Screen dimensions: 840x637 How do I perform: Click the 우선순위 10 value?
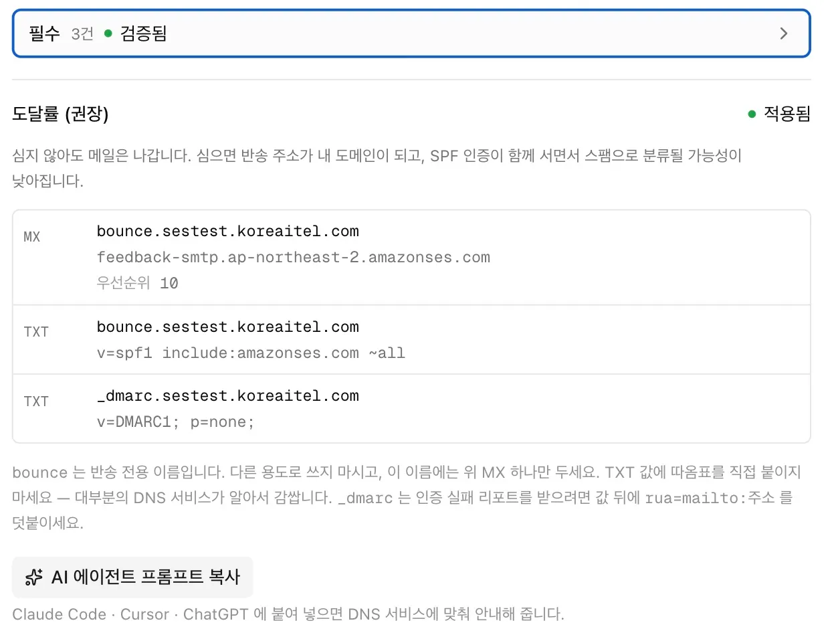[x=137, y=283]
